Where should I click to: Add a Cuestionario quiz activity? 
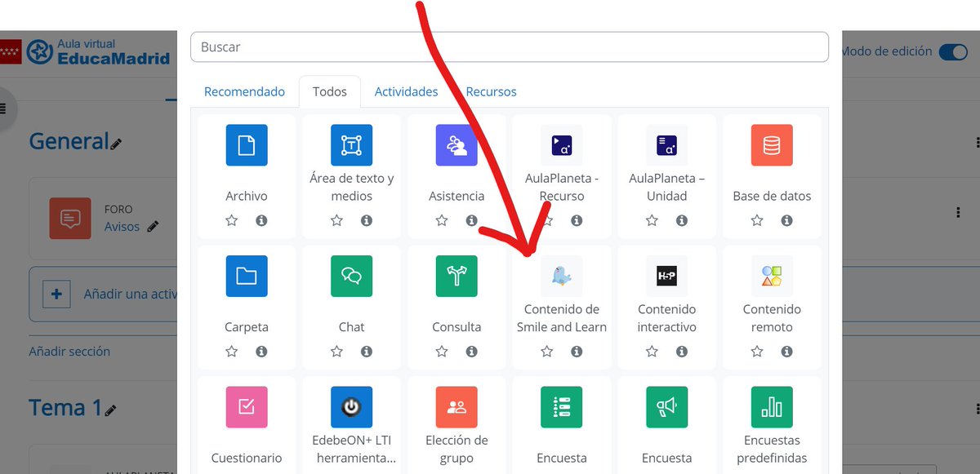(x=247, y=407)
